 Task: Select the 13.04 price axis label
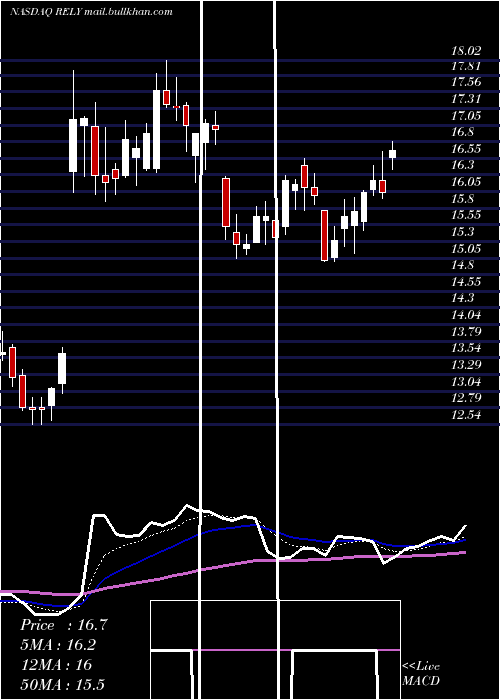pos(466,382)
